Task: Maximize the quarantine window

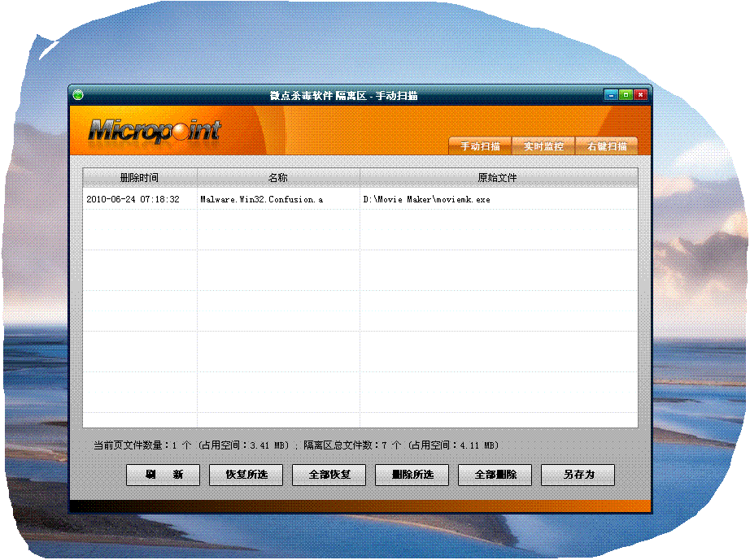Action: tap(626, 95)
